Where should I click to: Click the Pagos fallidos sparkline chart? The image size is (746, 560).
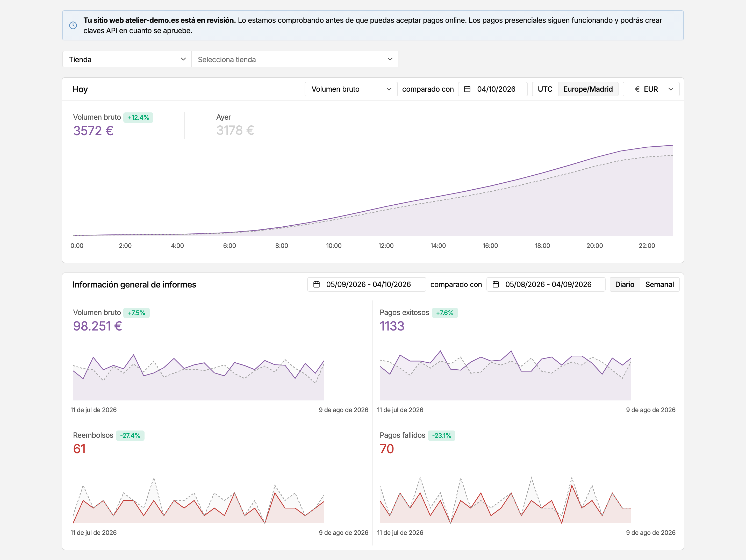tap(505, 500)
